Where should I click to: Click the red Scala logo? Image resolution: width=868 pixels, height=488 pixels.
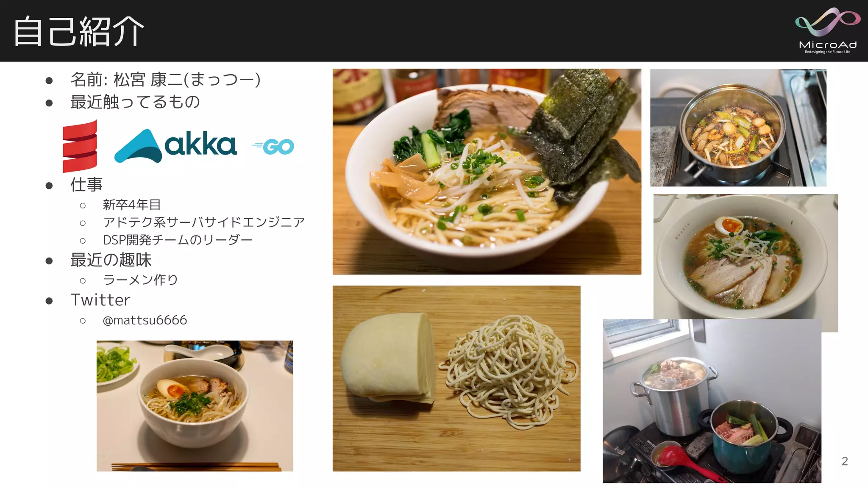(x=80, y=146)
